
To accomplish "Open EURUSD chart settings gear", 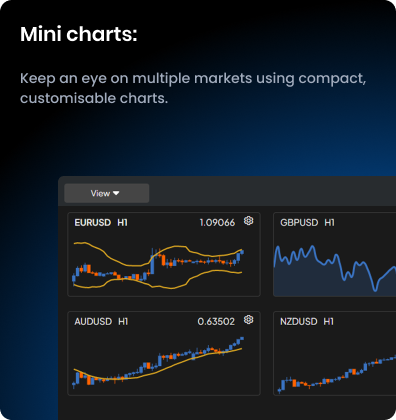I will [248, 221].
